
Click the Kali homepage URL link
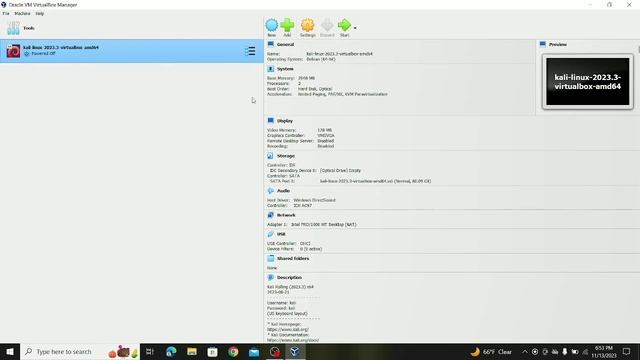(288, 329)
